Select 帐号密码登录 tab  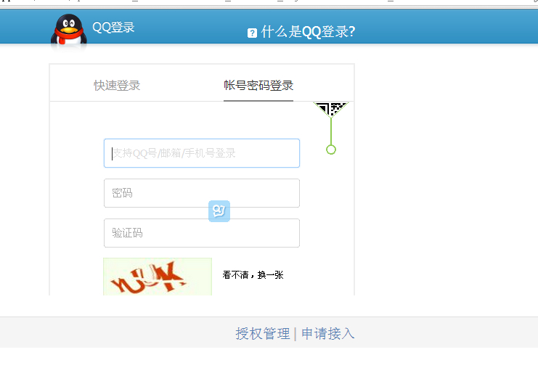pos(258,86)
